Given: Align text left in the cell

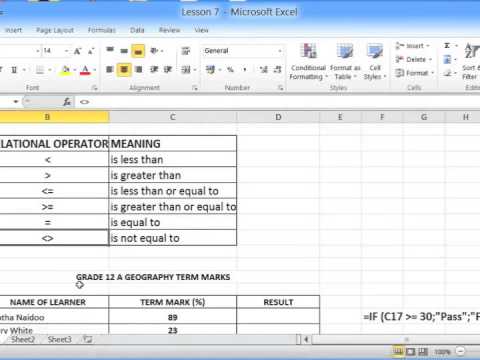Looking at the screenshot, I should (x=110, y=69).
